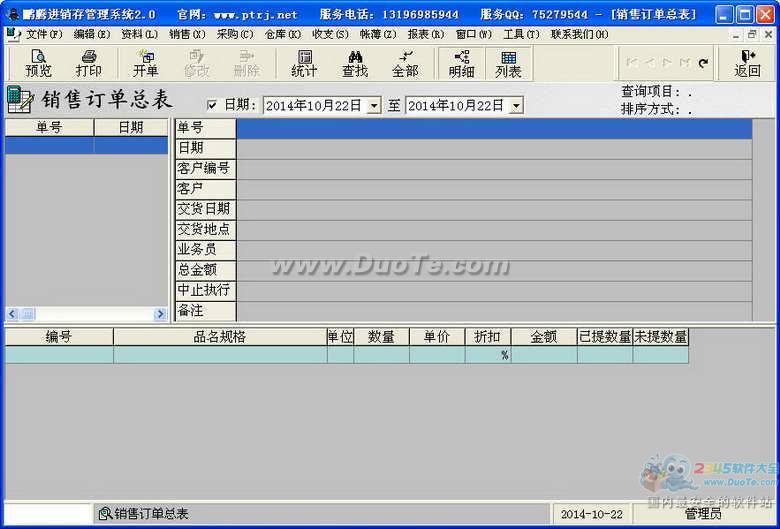
Task: Select the blue 单号 value field
Action: [x=494, y=129]
